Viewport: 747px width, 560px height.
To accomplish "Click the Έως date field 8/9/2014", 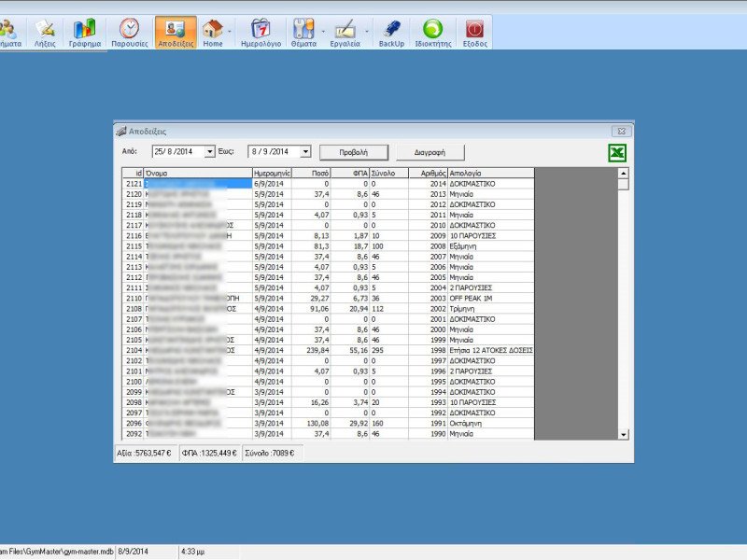I will pyautogui.click(x=275, y=152).
